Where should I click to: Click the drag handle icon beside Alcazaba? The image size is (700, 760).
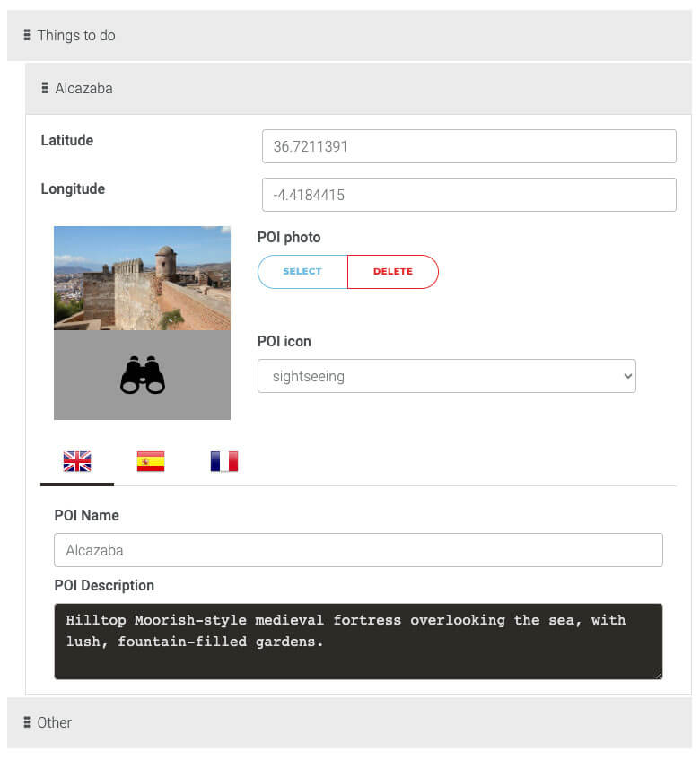point(45,88)
